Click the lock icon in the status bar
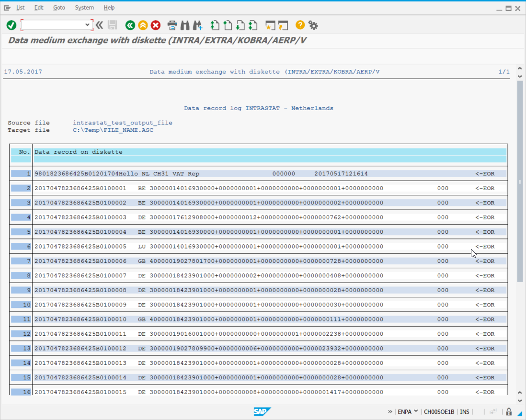 pyautogui.click(x=509, y=411)
